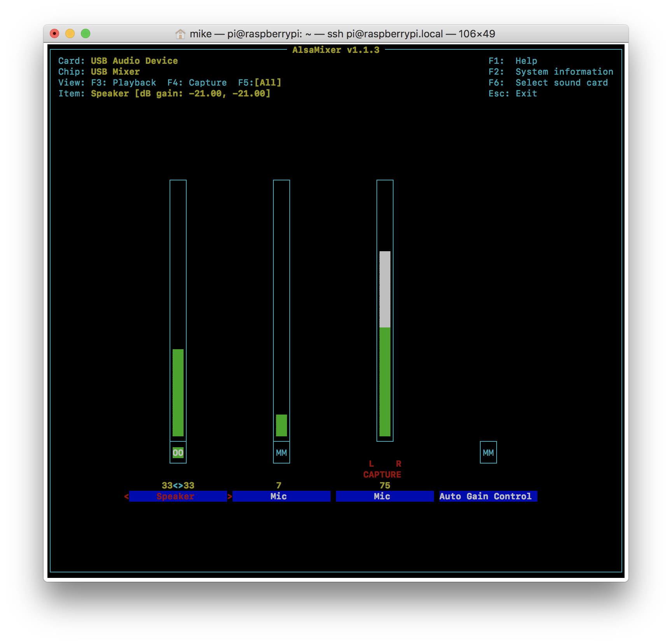Click the F3: Playback view option
672x644 pixels.
click(124, 82)
